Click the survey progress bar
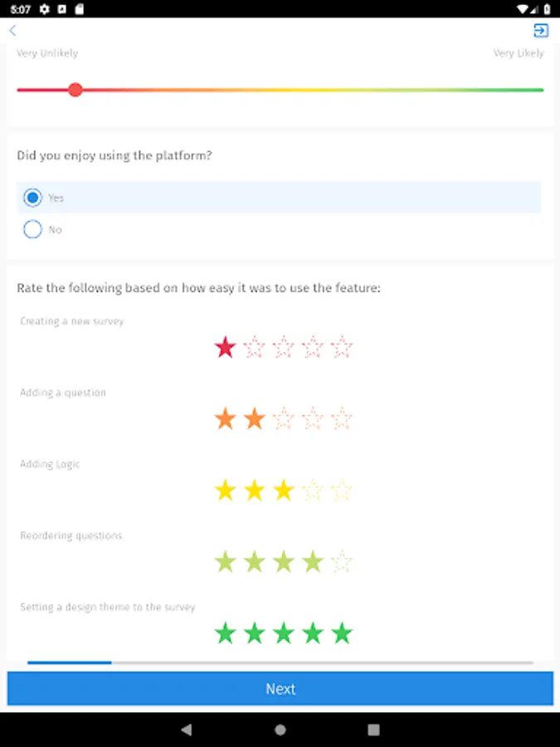560x747 pixels. point(280,662)
